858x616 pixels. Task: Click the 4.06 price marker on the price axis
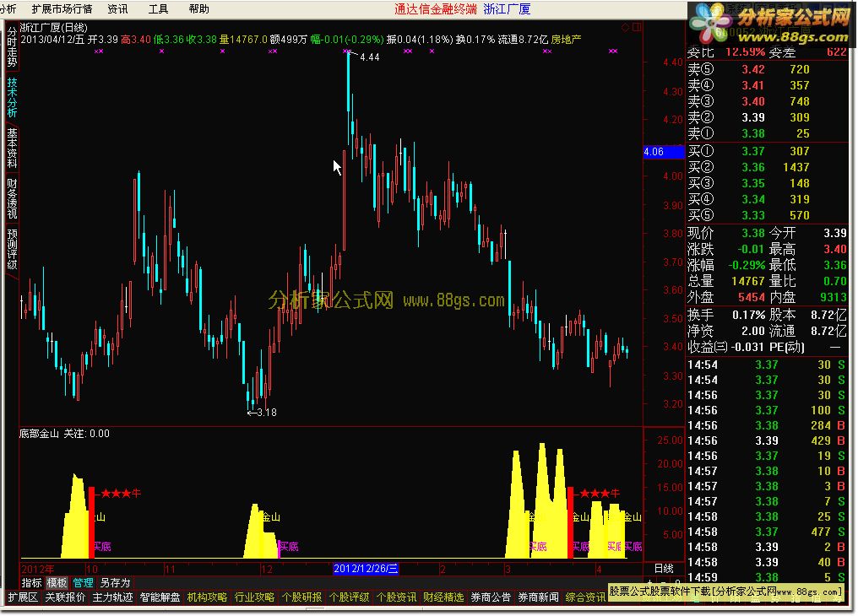click(x=664, y=151)
